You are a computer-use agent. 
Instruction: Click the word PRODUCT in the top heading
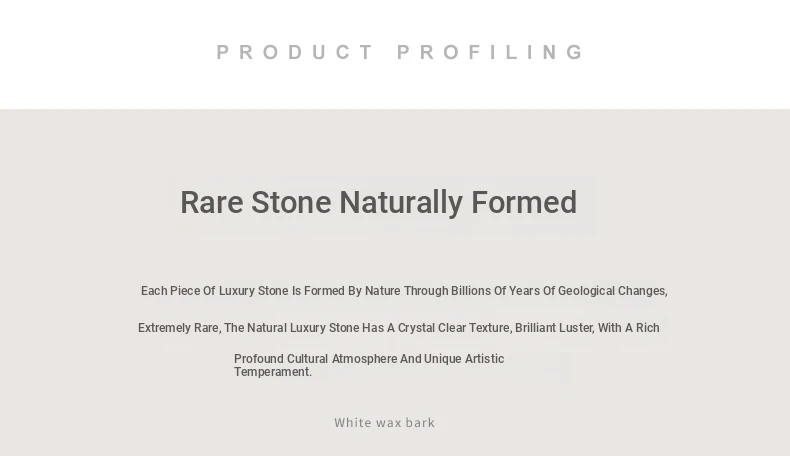(x=296, y=52)
